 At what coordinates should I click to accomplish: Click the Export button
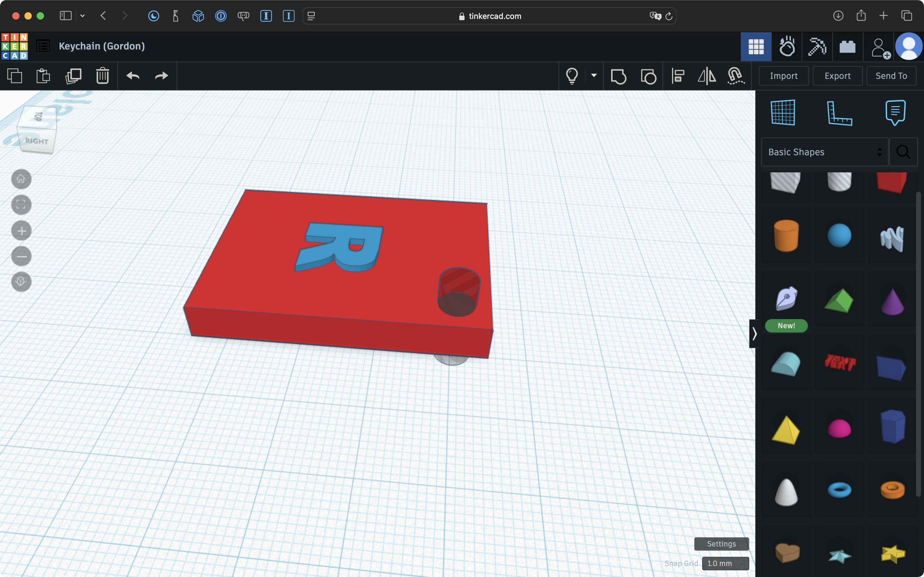click(838, 76)
